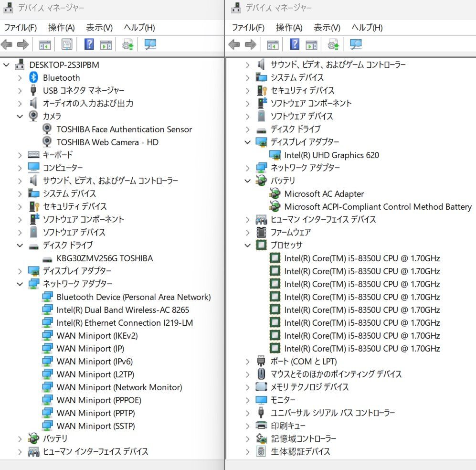
Task: Click Back arrow in left Device Manager toolbar
Action: coord(7,44)
